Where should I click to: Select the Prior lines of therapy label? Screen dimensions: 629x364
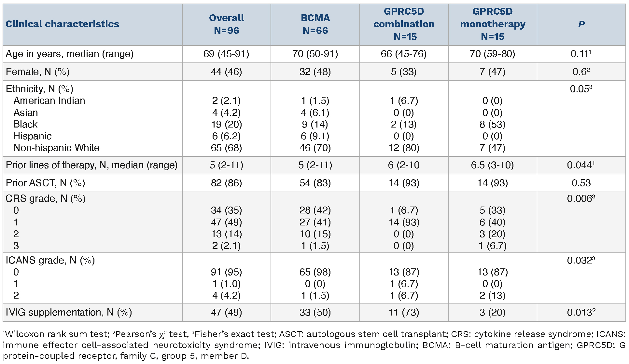91,165
